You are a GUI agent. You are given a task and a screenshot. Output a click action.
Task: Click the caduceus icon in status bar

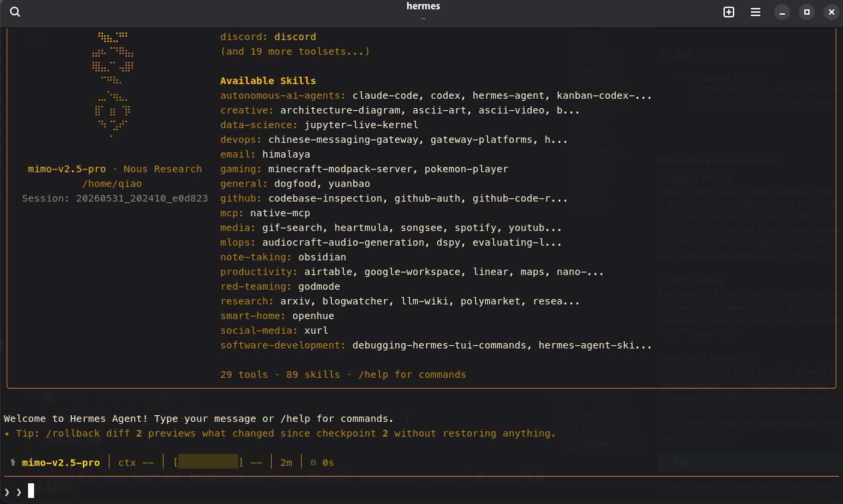pyautogui.click(x=13, y=462)
